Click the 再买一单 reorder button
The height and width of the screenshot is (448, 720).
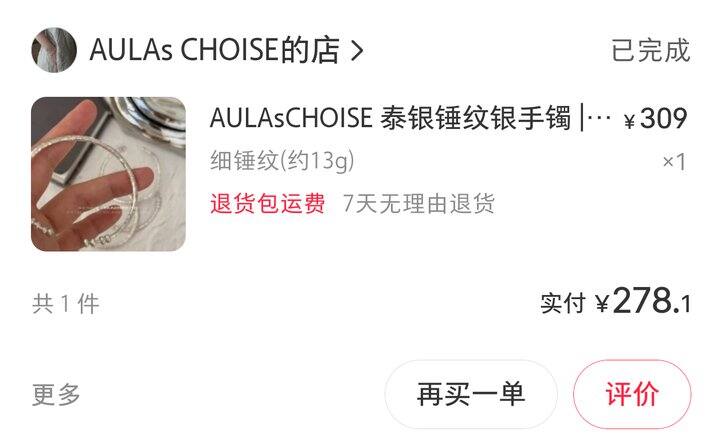click(x=471, y=394)
